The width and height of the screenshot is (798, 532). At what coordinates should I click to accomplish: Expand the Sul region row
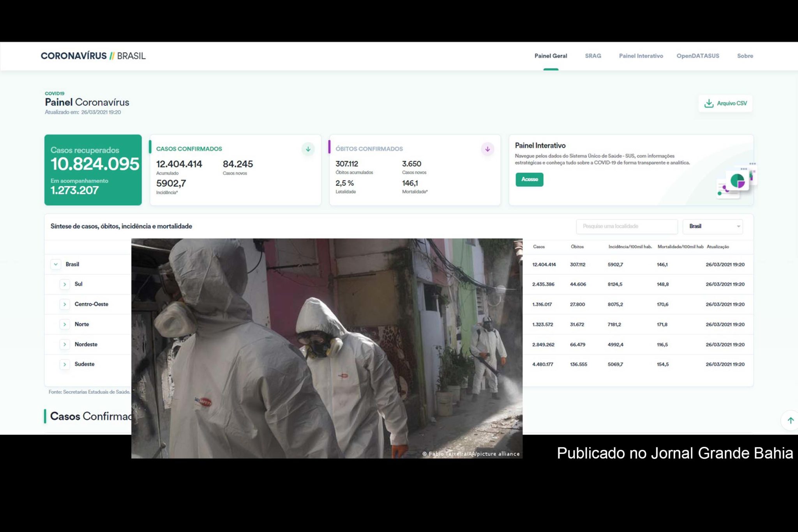click(65, 285)
